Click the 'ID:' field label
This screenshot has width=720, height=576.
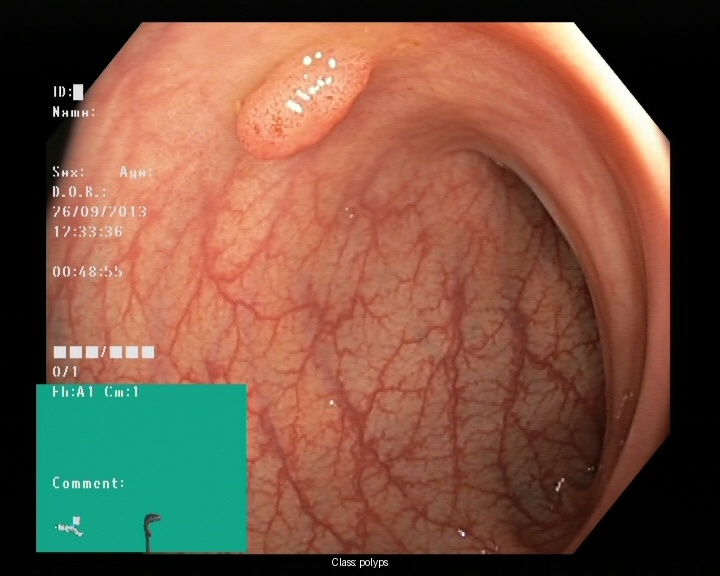[x=62, y=92]
